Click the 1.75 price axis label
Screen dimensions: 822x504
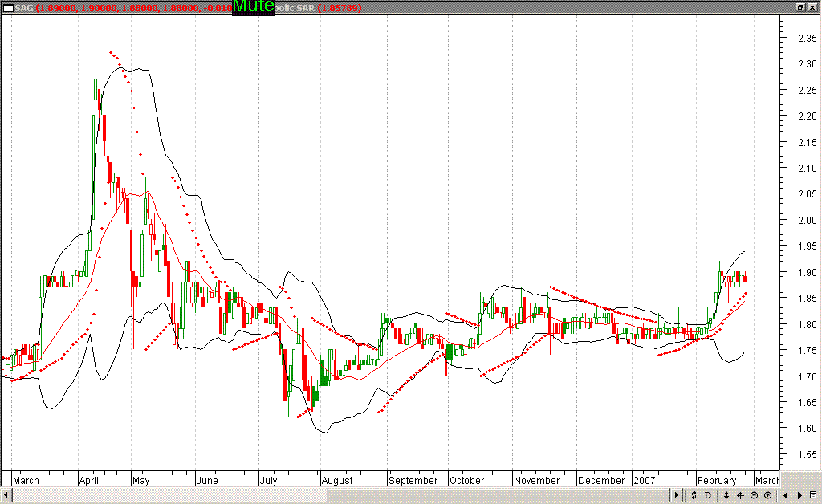[x=808, y=351]
